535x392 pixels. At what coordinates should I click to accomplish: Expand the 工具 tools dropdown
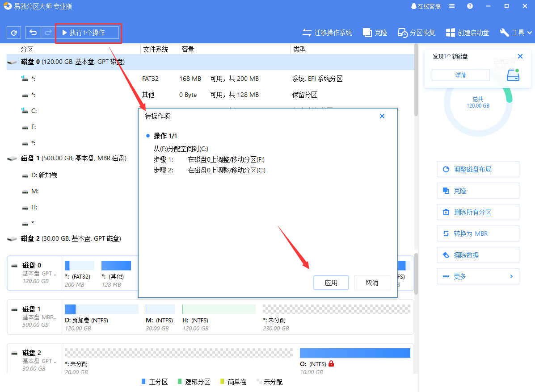[516, 33]
